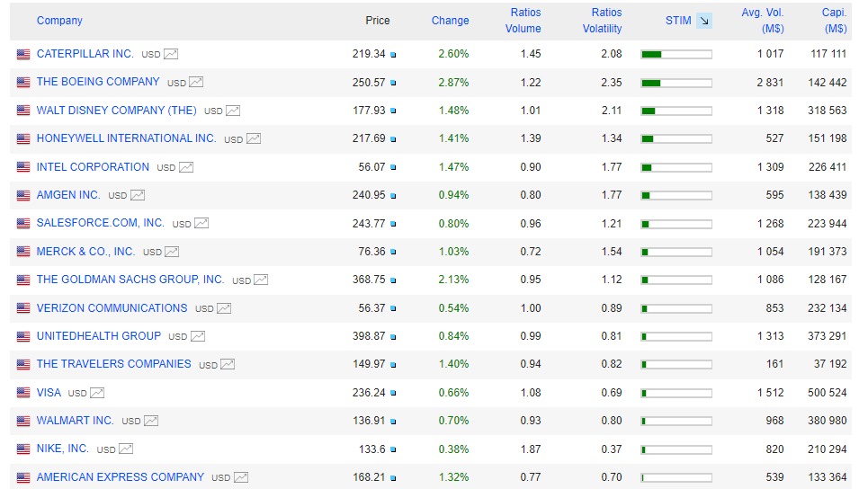The height and width of the screenshot is (489, 868).
Task: Open VERIZON COMMUNICATIONS link
Action: [112, 307]
